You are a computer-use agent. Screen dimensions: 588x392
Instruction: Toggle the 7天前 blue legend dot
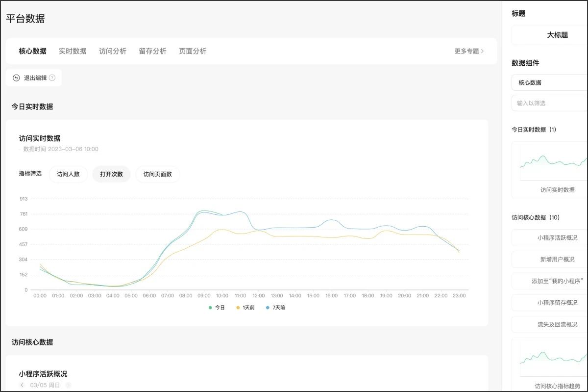268,308
